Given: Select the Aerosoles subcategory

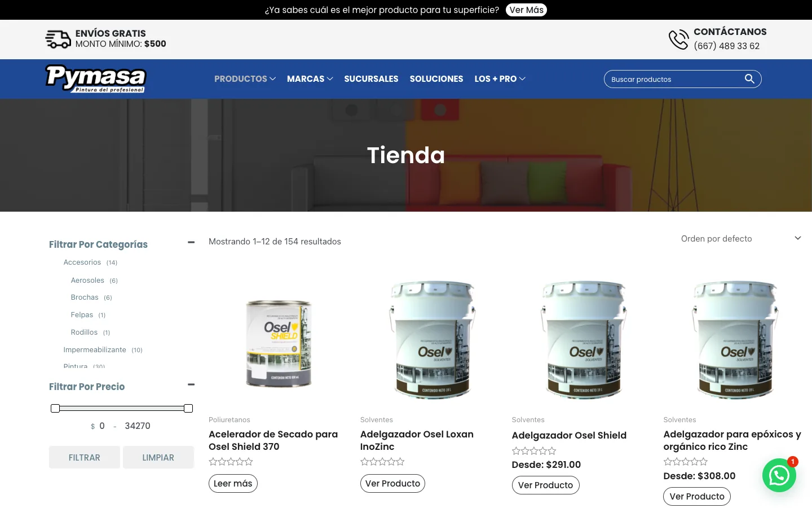Looking at the screenshot, I should pyautogui.click(x=87, y=281).
